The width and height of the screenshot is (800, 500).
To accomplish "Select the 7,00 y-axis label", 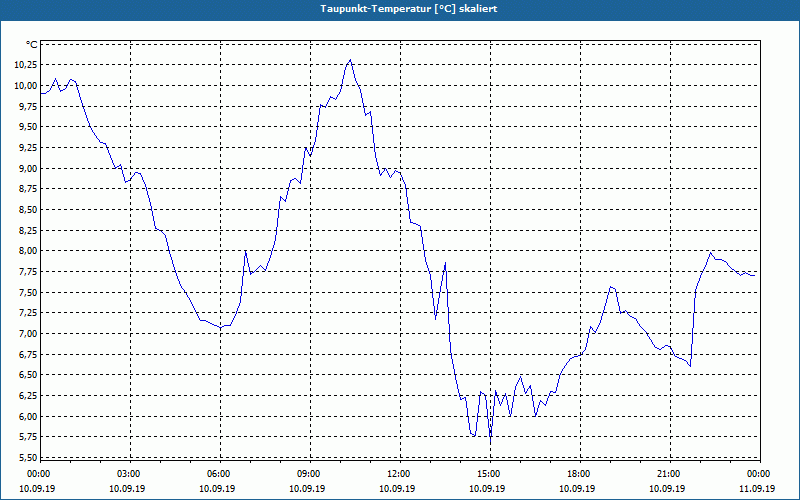I will [x=28, y=334].
